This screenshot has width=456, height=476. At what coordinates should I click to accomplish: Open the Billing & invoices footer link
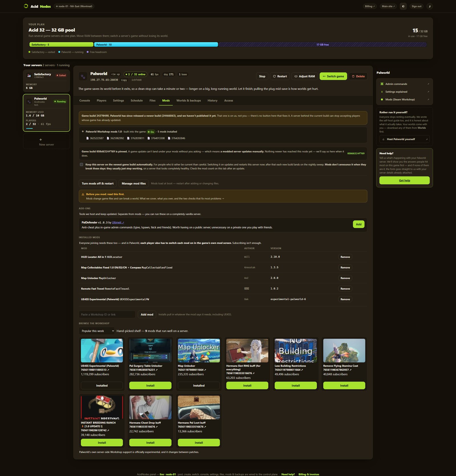309,474
